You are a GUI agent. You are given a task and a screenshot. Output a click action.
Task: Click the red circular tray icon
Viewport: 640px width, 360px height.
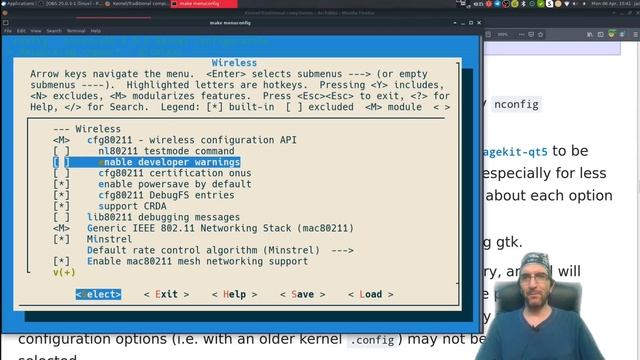point(489,4)
